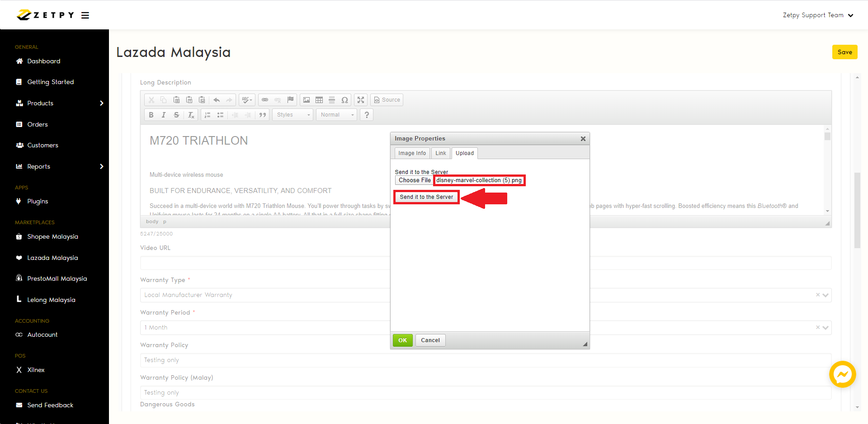Toggle the hamburger sidebar menu
Image resolution: width=868 pixels, height=424 pixels.
(85, 15)
